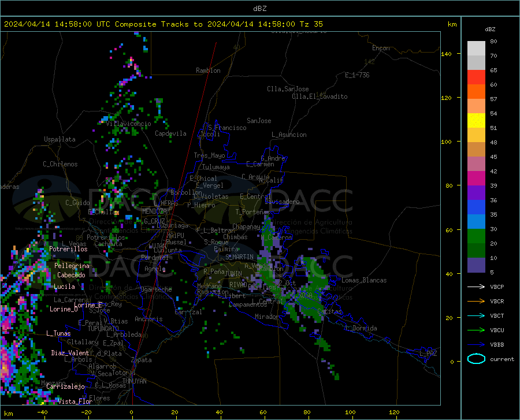Click the L_Dormida place label
Viewport: 520px width, 420px height.
[x=361, y=328]
